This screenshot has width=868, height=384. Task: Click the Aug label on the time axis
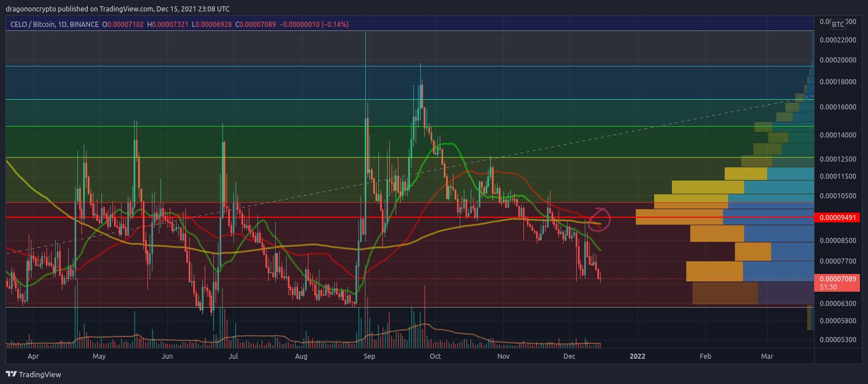[x=301, y=356]
